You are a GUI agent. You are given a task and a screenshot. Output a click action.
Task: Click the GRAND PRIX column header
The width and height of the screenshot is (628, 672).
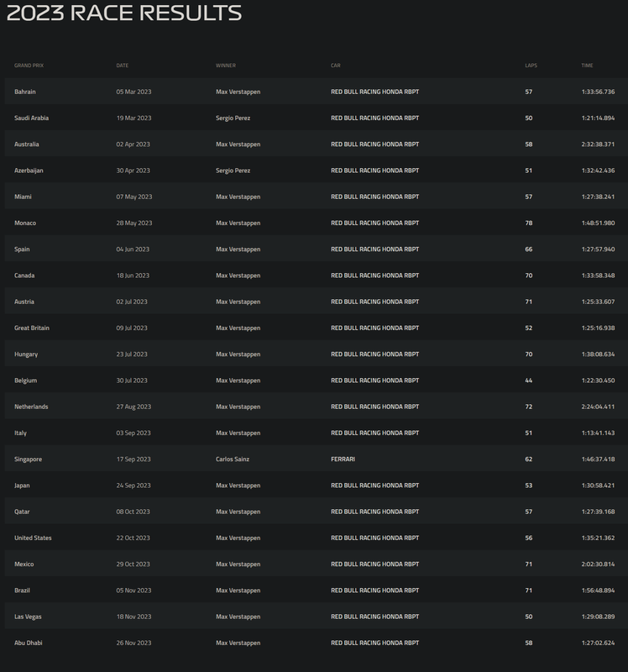29,66
